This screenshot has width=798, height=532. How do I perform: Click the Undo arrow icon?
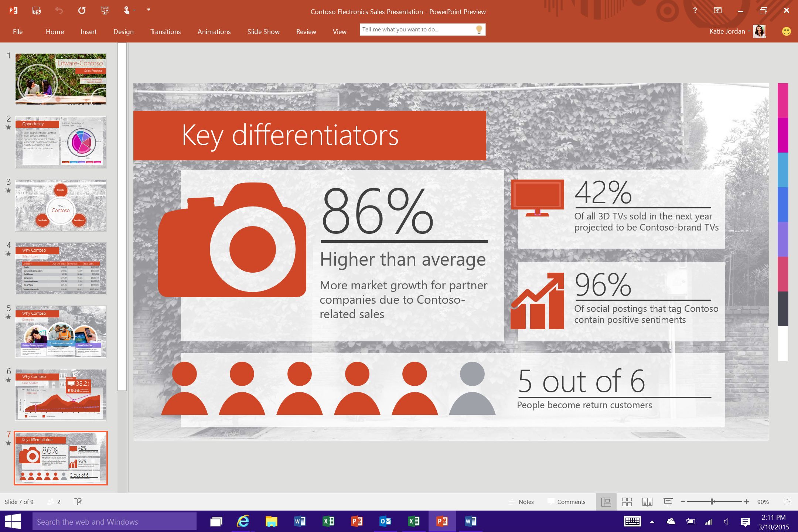pos(59,10)
